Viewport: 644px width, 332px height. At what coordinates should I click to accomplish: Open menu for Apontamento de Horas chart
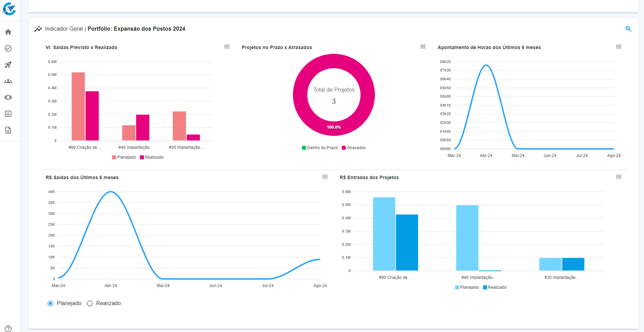coord(619,47)
